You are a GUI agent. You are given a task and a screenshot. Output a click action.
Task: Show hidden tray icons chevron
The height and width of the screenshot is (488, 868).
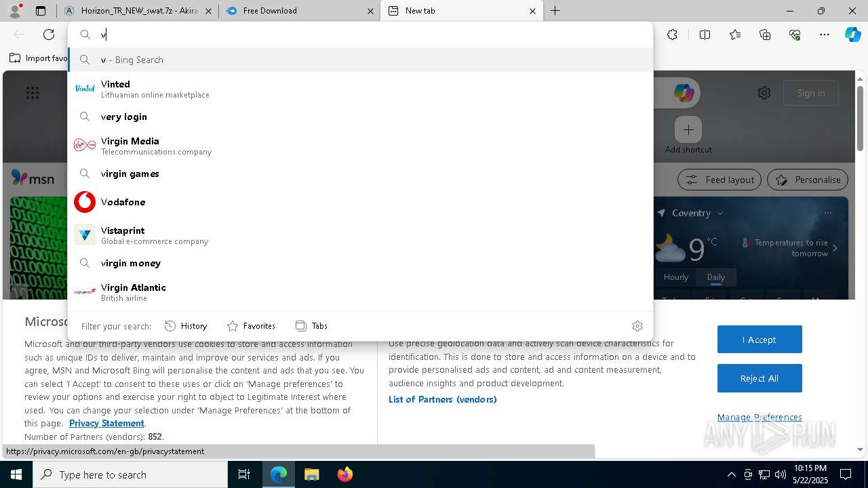click(731, 474)
